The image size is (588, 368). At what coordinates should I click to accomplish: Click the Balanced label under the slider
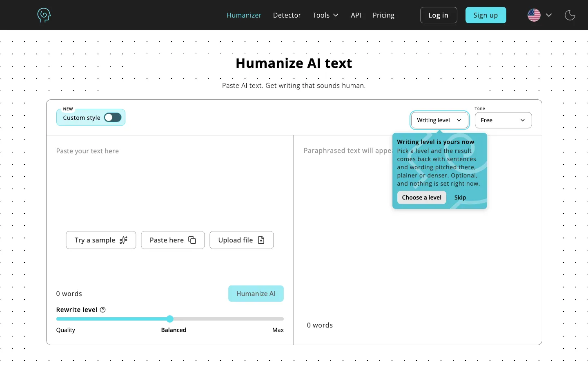coord(174,330)
